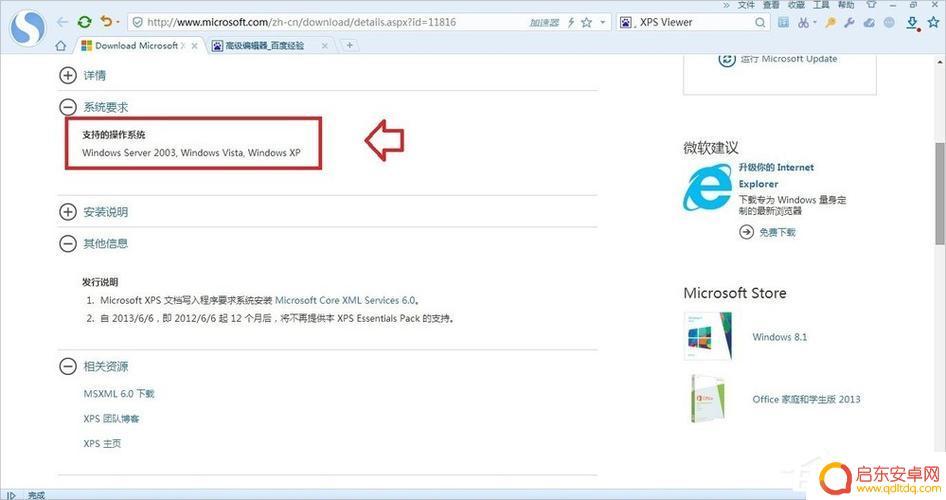Open Microsoft Core XML Services 6.0 link
The width and height of the screenshot is (946, 500).
pos(345,300)
